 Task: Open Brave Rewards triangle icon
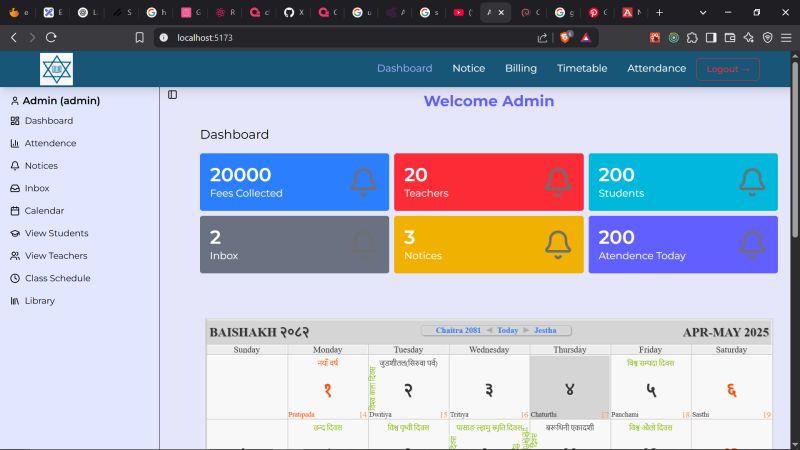point(586,38)
